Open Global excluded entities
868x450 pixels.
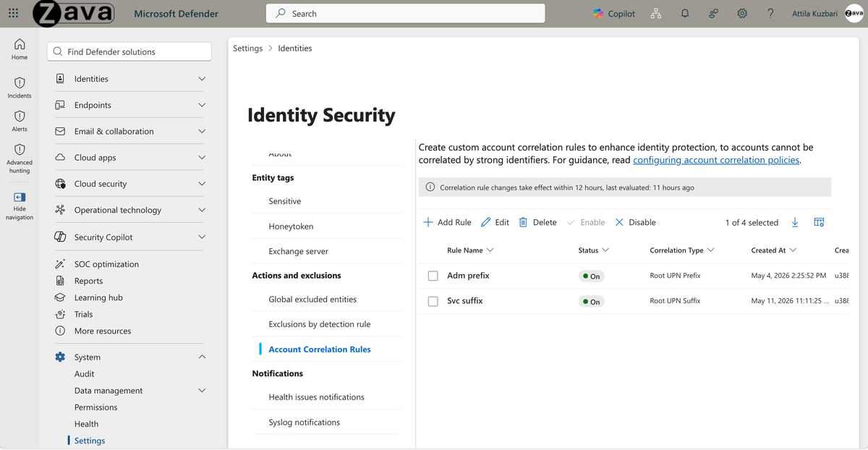click(x=326, y=300)
